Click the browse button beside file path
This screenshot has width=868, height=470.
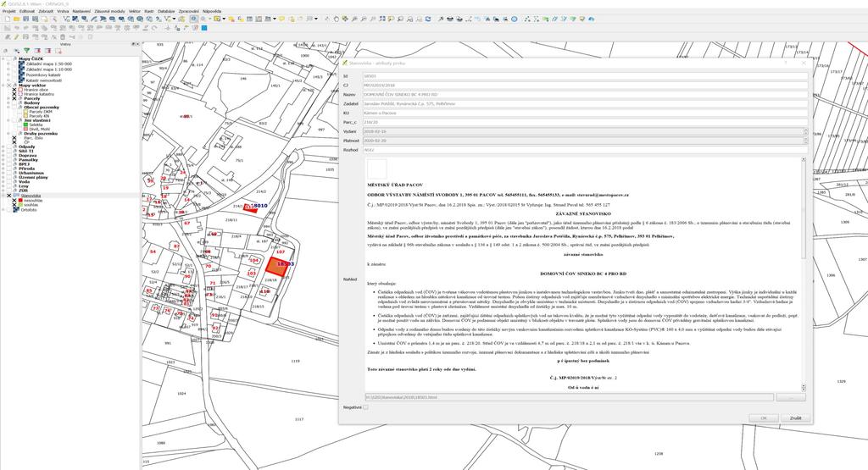(x=791, y=397)
